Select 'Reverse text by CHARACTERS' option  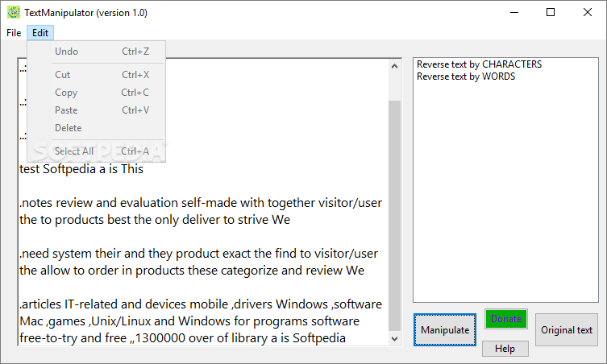pos(480,64)
